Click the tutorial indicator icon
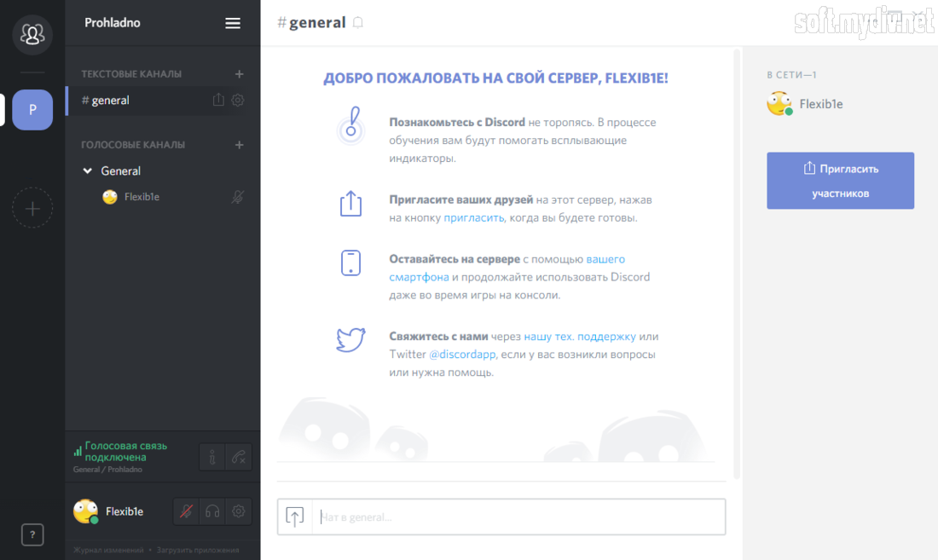Image resolution: width=938 pixels, height=560 pixels. tap(350, 126)
